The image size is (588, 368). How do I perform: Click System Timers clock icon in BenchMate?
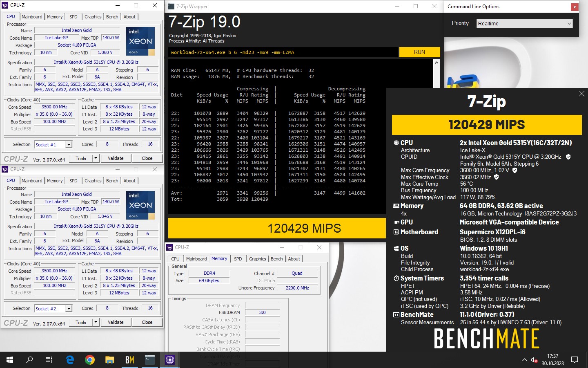(x=396, y=278)
